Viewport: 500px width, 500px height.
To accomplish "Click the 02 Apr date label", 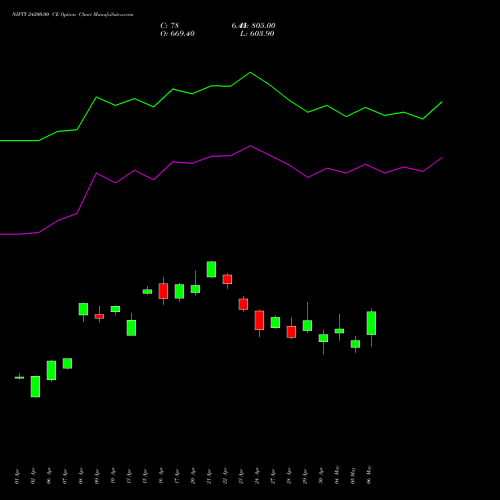I will [x=33, y=477].
